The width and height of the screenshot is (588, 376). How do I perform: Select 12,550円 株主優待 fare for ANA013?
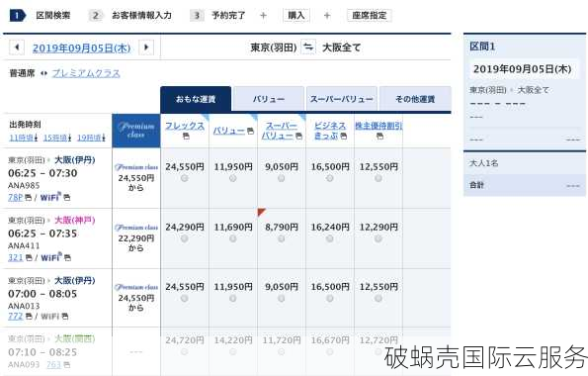click(378, 298)
